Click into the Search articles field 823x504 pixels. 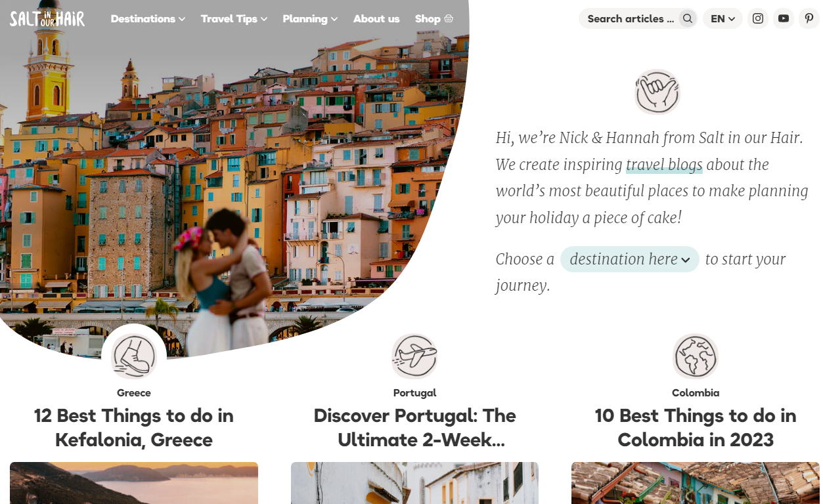click(x=631, y=18)
